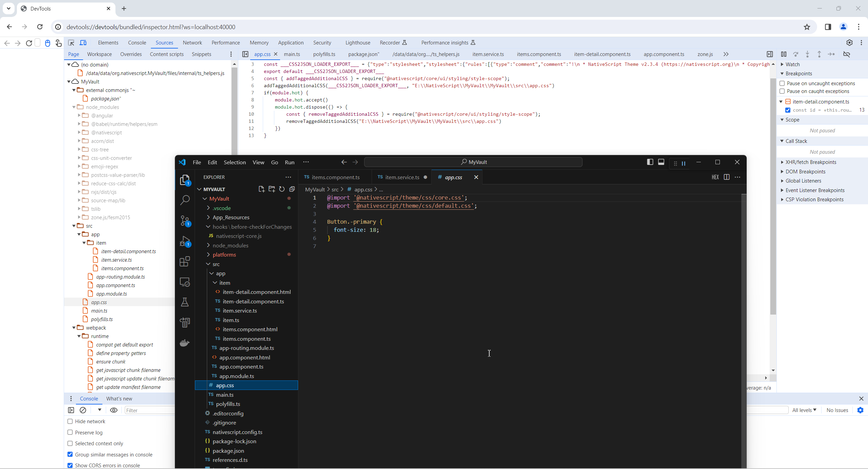This screenshot has height=469, width=868.
Task: Open the Search view in VS Code sidebar
Action: pyautogui.click(x=185, y=200)
